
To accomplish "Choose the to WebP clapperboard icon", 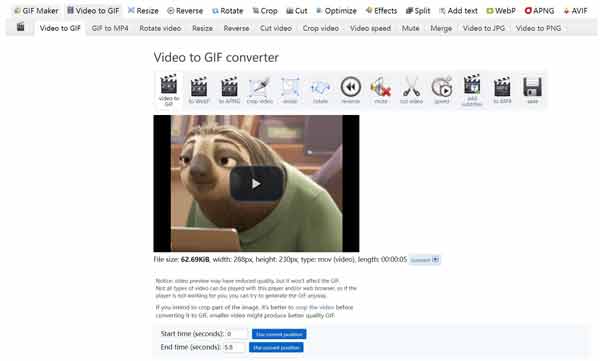I will (199, 90).
